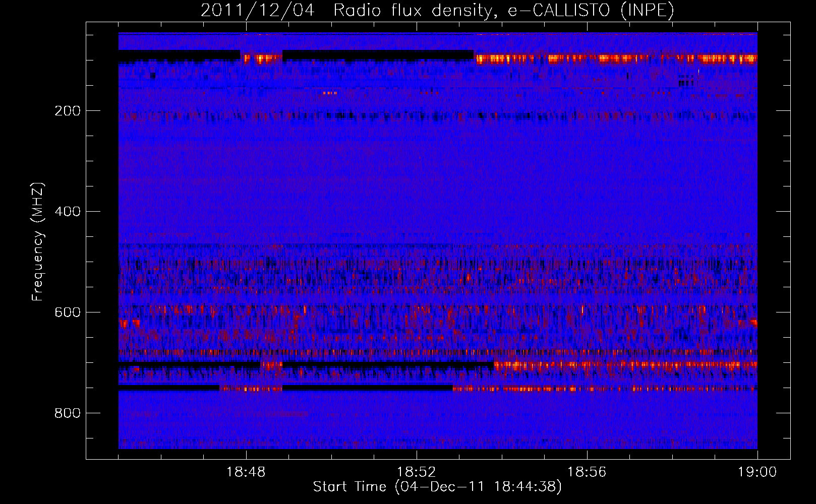Click the 18:56 time tick label
The width and height of the screenshot is (816, 504).
pyautogui.click(x=587, y=472)
